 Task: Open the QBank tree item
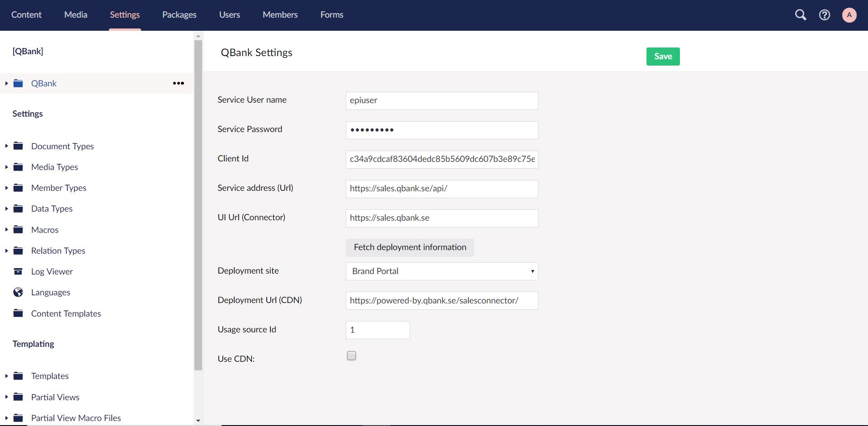43,83
